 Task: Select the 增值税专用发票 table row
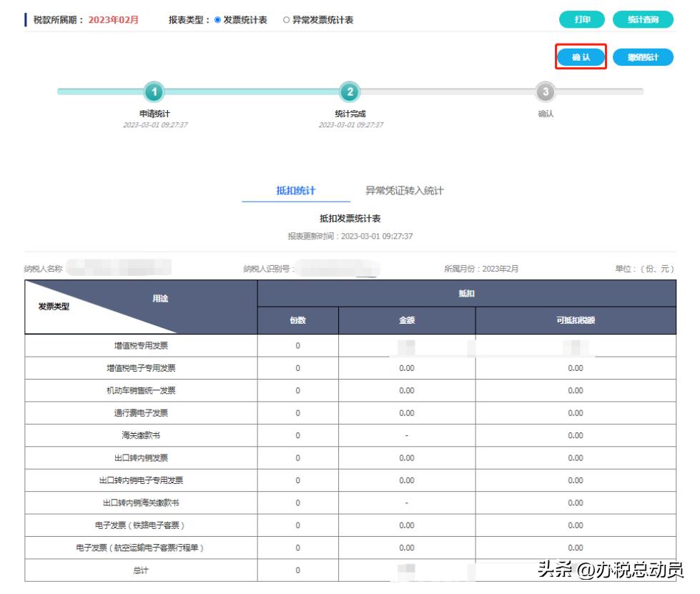tap(139, 345)
